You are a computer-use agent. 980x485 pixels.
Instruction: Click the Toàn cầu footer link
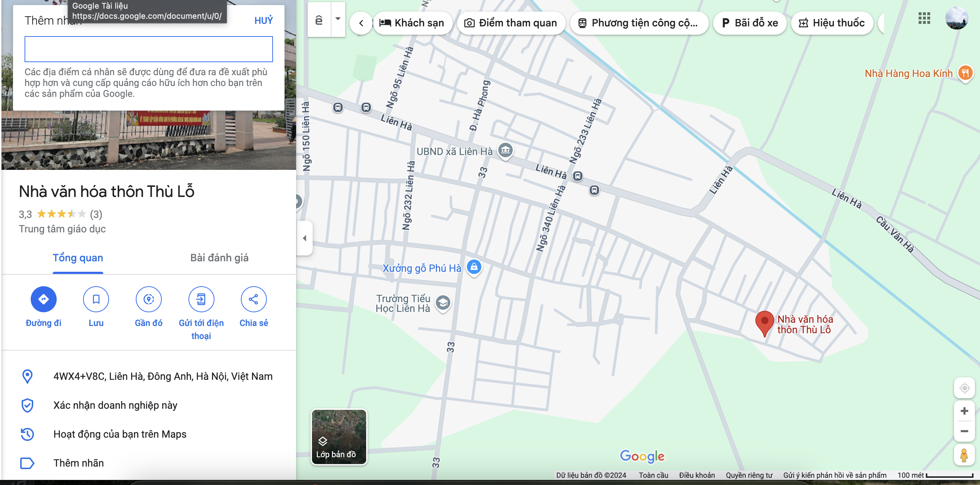pos(653,475)
